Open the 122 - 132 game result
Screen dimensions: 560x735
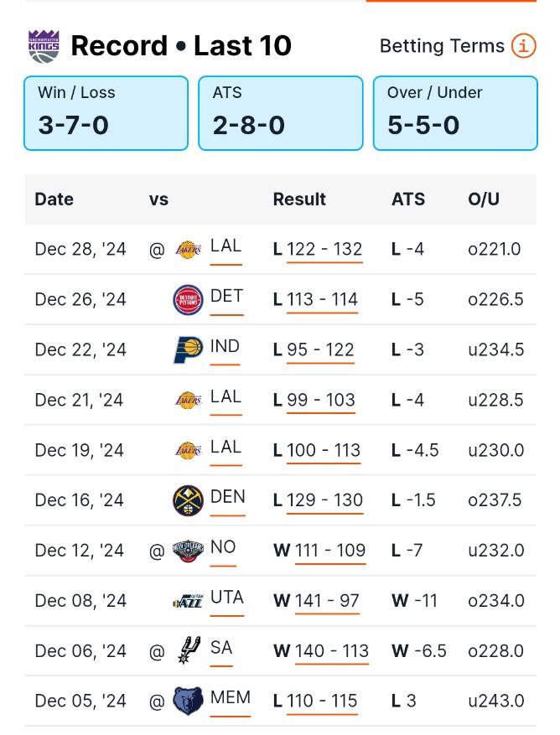324,250
